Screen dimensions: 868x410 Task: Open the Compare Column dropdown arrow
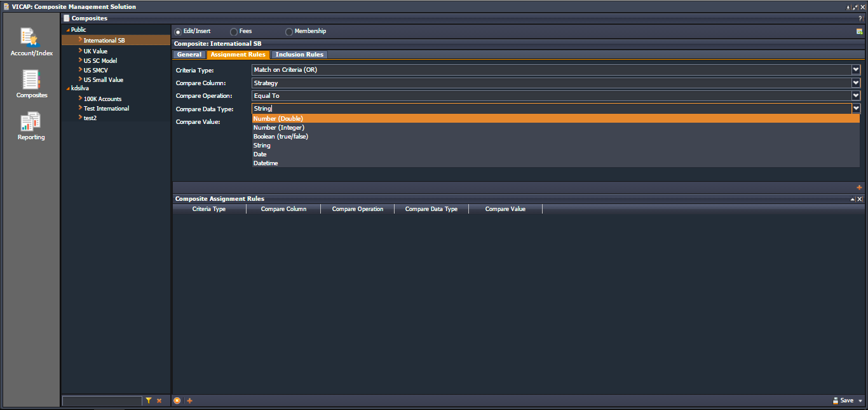[856, 83]
